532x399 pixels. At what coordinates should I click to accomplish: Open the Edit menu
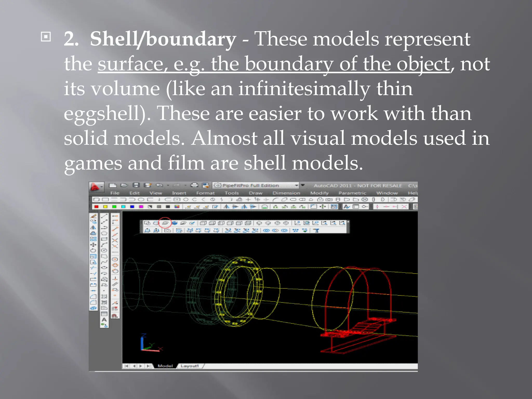click(x=135, y=193)
